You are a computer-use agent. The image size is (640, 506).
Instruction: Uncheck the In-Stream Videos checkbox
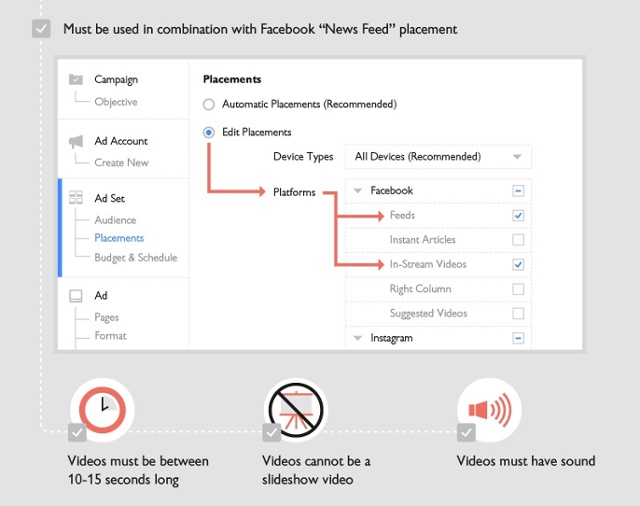[518, 264]
